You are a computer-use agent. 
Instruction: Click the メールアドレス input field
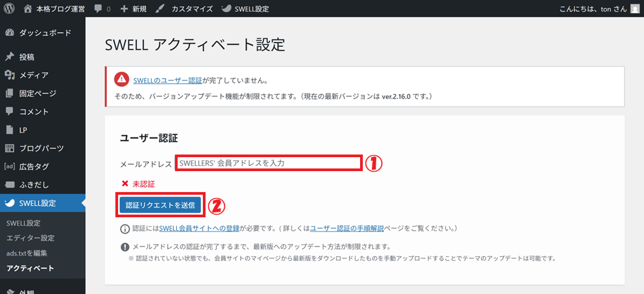(268, 163)
